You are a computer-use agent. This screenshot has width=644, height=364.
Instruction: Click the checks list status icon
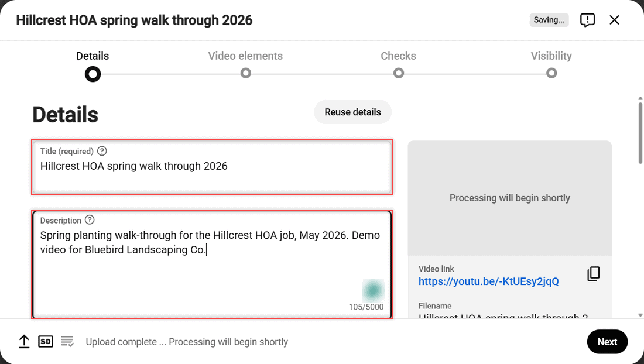67,341
